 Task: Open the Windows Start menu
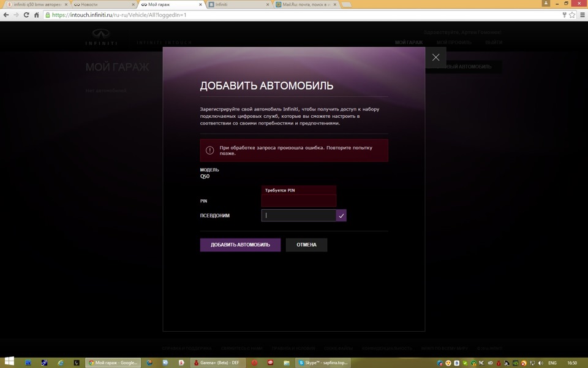tap(9, 362)
